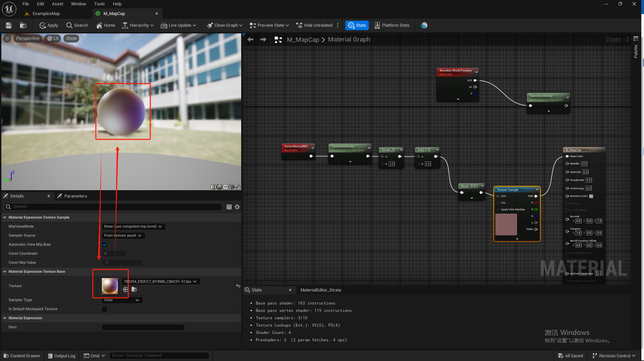This screenshot has width=644, height=361.
Task: Open the Sampler Type Color dropdown
Action: coord(122,300)
